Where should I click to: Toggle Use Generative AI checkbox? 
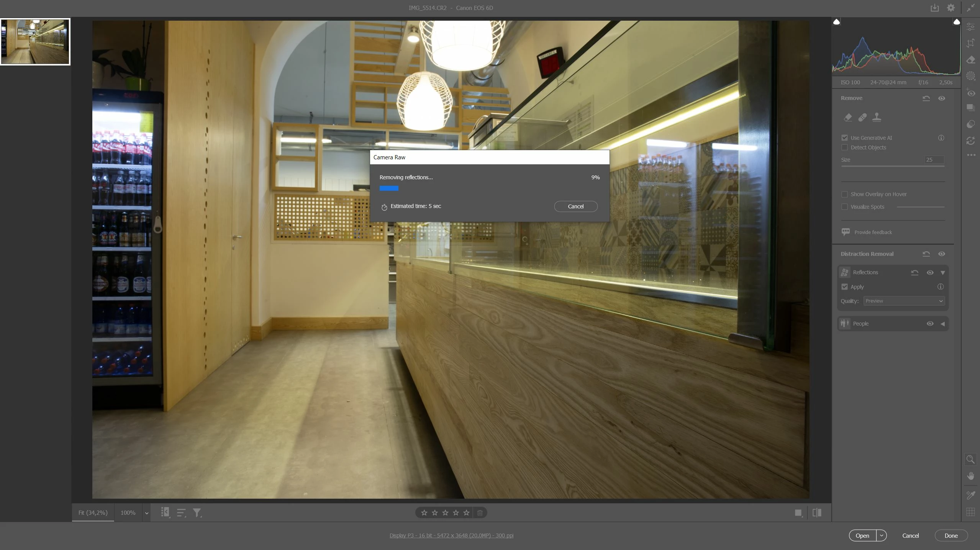844,138
